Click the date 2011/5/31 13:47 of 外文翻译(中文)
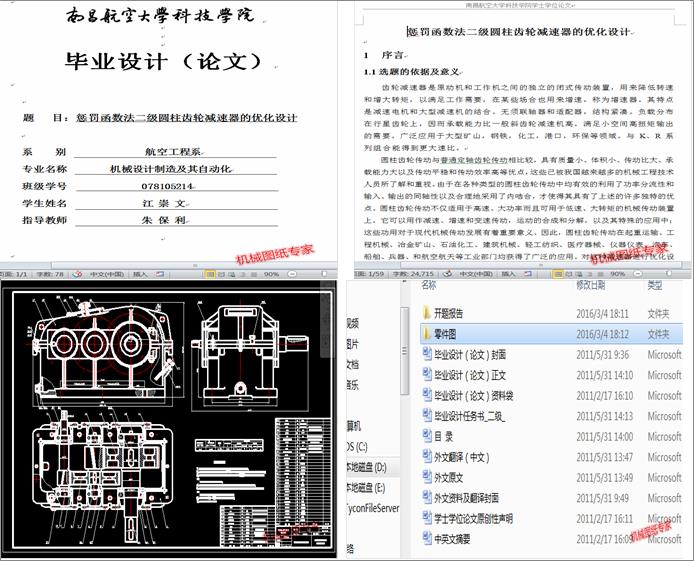Viewport: 694px width, 561px height. click(x=605, y=457)
